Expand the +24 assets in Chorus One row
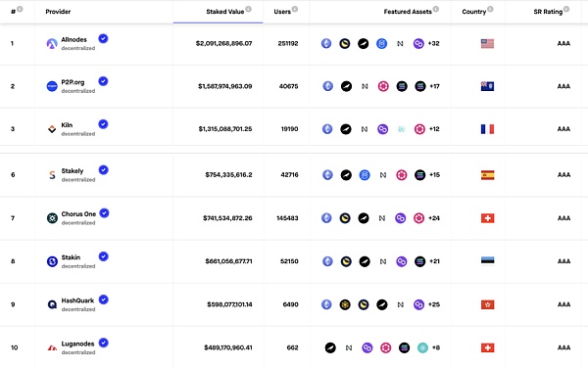Image resolution: width=588 pixels, height=368 pixels. click(x=434, y=218)
